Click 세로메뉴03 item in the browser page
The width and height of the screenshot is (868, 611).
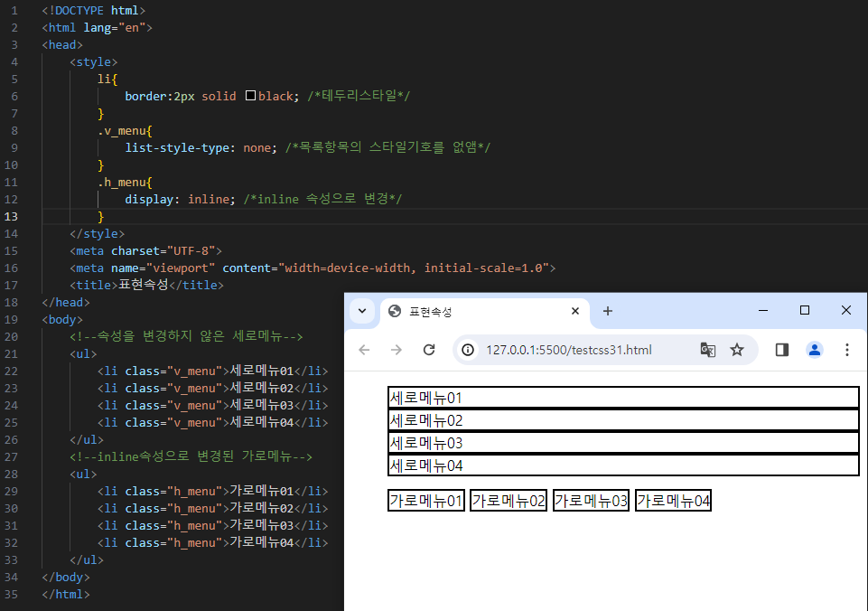pyautogui.click(x=623, y=443)
